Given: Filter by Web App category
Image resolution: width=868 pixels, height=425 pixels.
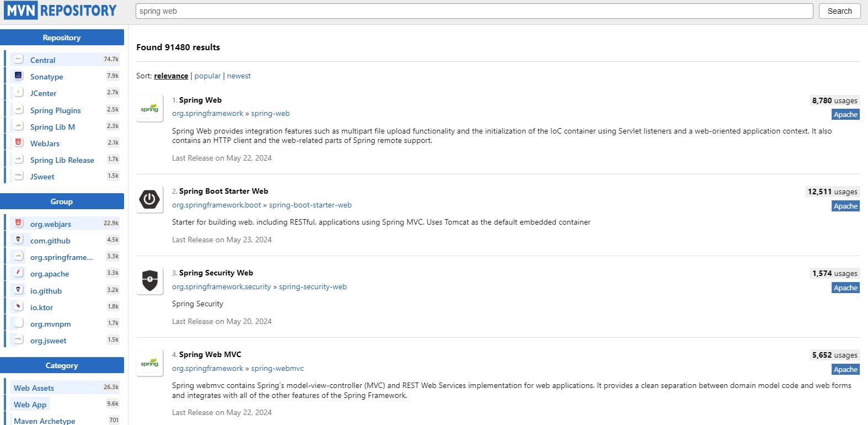Looking at the screenshot, I should (x=30, y=405).
